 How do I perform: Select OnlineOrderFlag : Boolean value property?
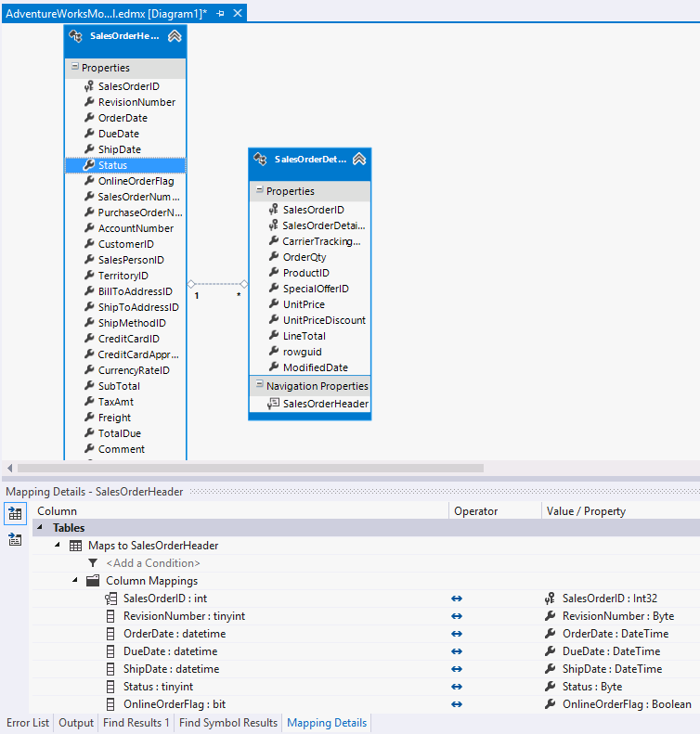(627, 704)
